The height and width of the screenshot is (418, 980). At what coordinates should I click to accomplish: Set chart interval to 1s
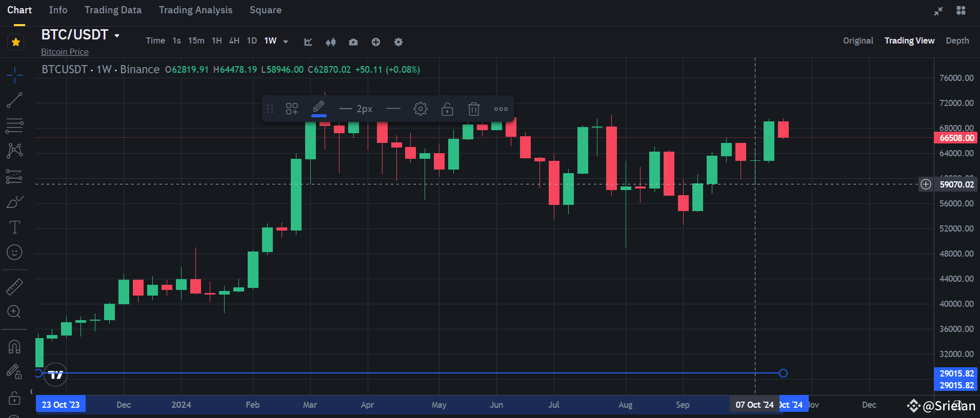(x=176, y=41)
